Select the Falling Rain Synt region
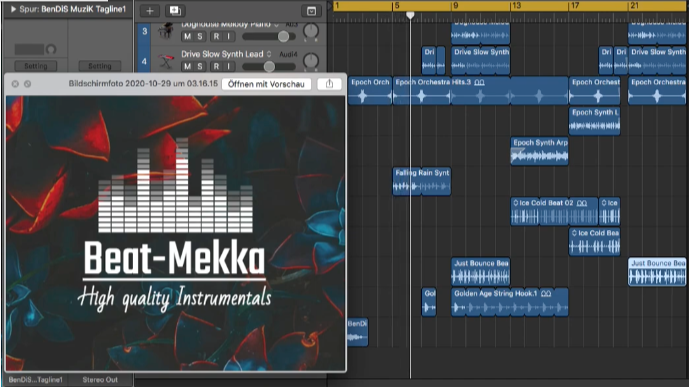 click(x=422, y=181)
